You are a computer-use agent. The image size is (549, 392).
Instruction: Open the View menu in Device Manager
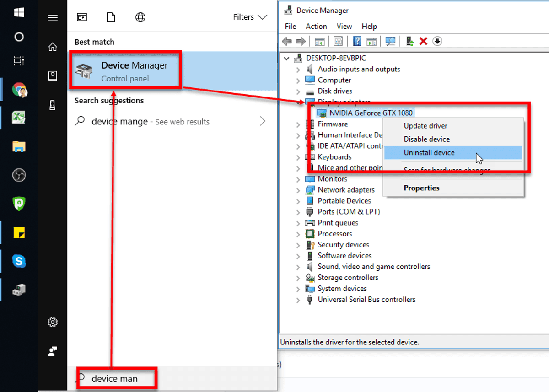[x=344, y=27]
